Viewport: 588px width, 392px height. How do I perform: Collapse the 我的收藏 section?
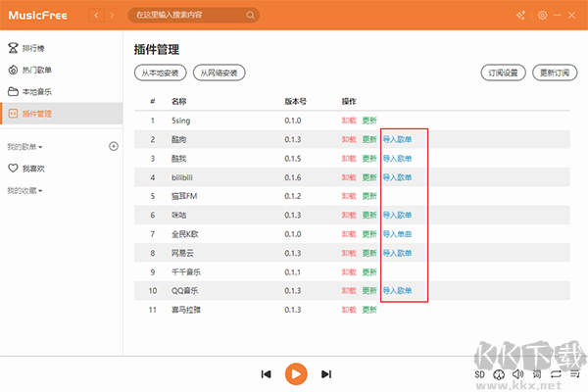pos(24,190)
